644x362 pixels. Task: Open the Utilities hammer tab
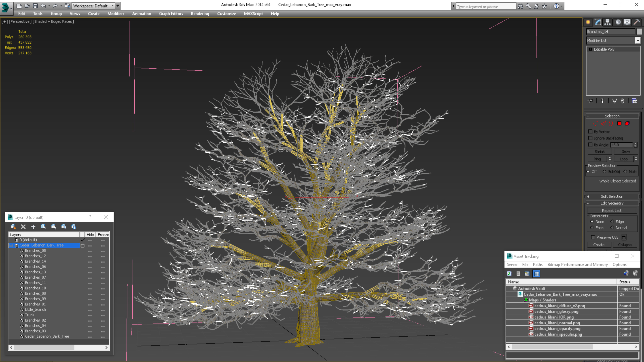pyautogui.click(x=637, y=22)
